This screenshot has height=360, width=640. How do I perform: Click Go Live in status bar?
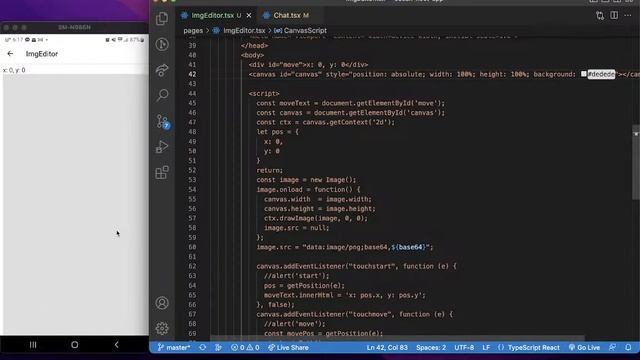click(584, 348)
